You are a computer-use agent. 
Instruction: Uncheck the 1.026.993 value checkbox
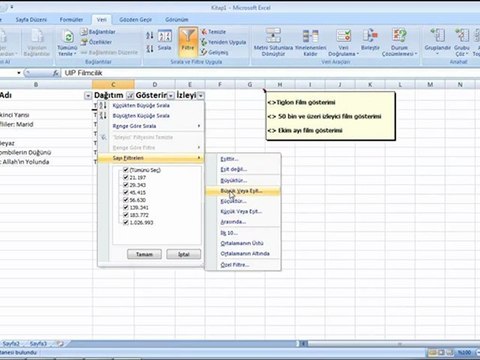pos(126,222)
